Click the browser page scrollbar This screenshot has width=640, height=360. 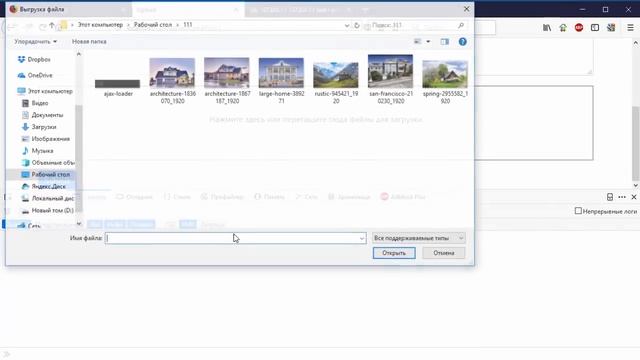coord(636,143)
